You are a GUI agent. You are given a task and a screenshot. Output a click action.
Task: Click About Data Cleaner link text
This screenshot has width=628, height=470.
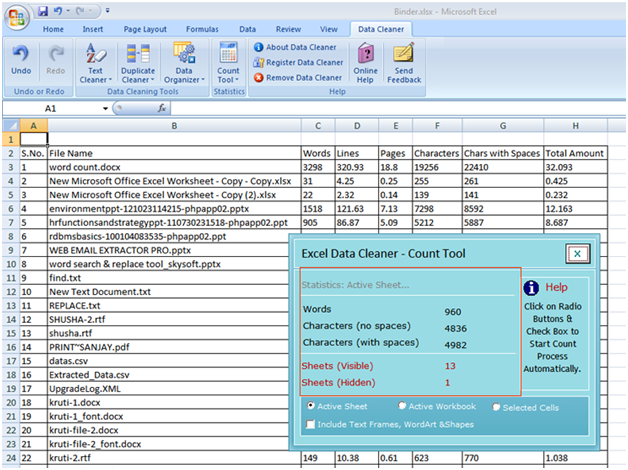coord(301,47)
